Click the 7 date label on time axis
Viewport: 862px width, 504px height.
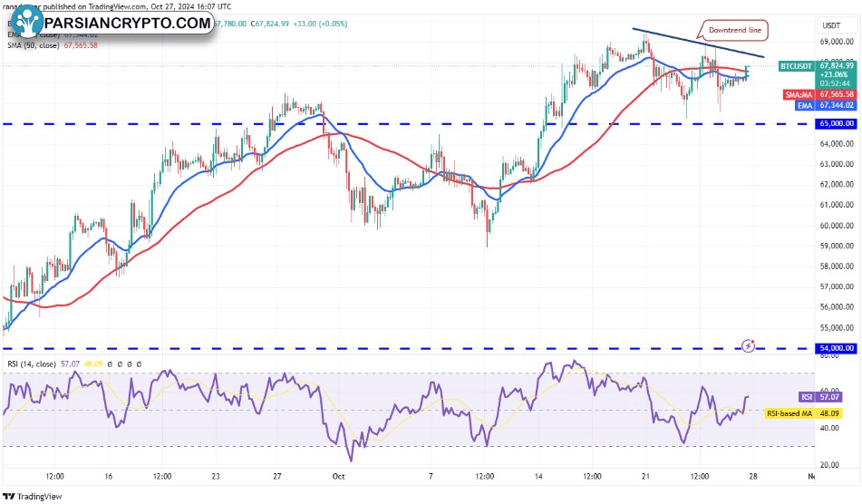[431, 477]
